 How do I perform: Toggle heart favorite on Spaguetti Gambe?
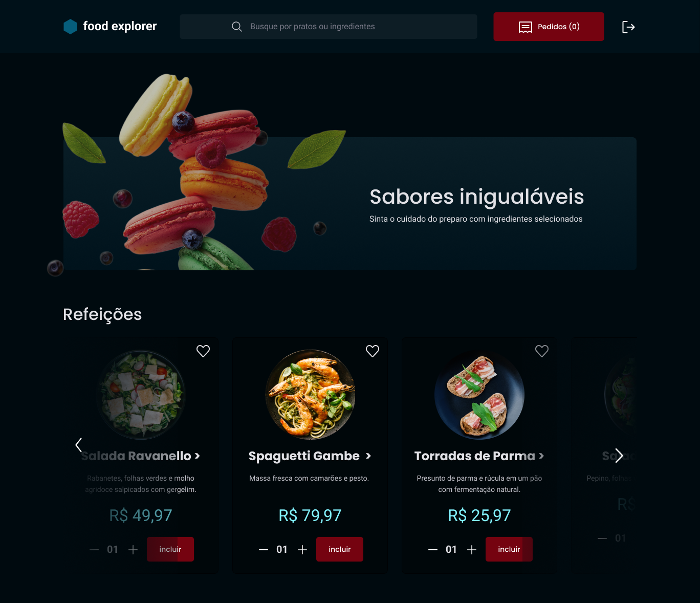[x=373, y=351]
